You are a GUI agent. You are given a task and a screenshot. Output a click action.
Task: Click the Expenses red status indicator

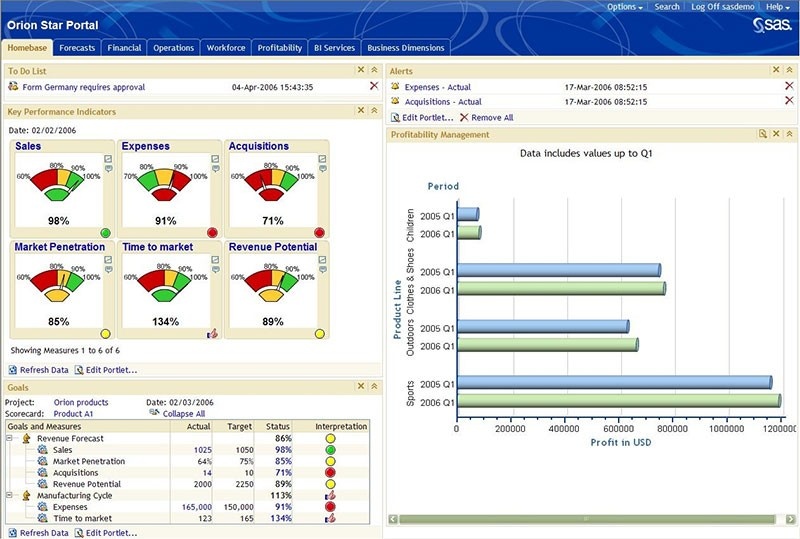tap(213, 233)
